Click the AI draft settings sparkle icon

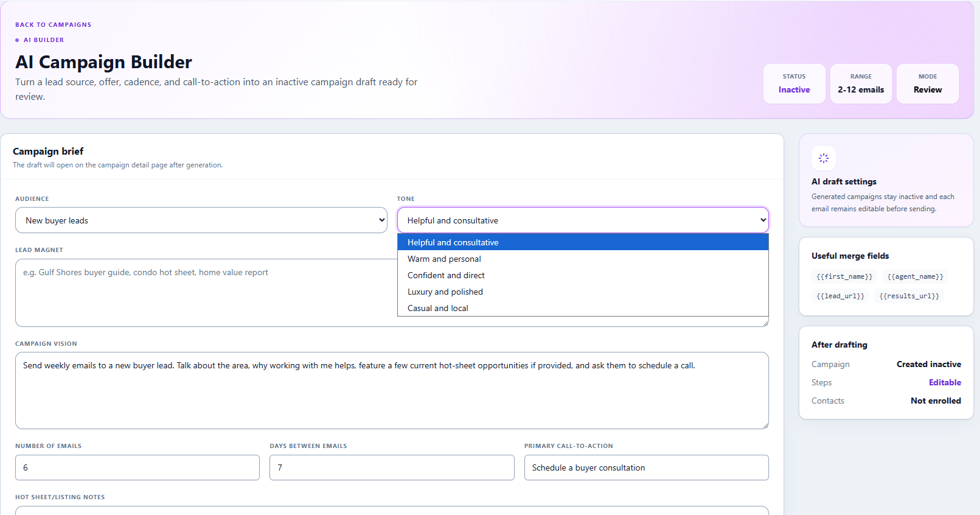(824, 158)
